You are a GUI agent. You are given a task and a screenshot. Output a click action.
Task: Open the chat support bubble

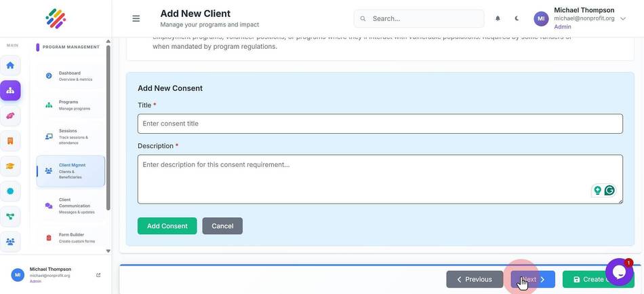tap(619, 272)
